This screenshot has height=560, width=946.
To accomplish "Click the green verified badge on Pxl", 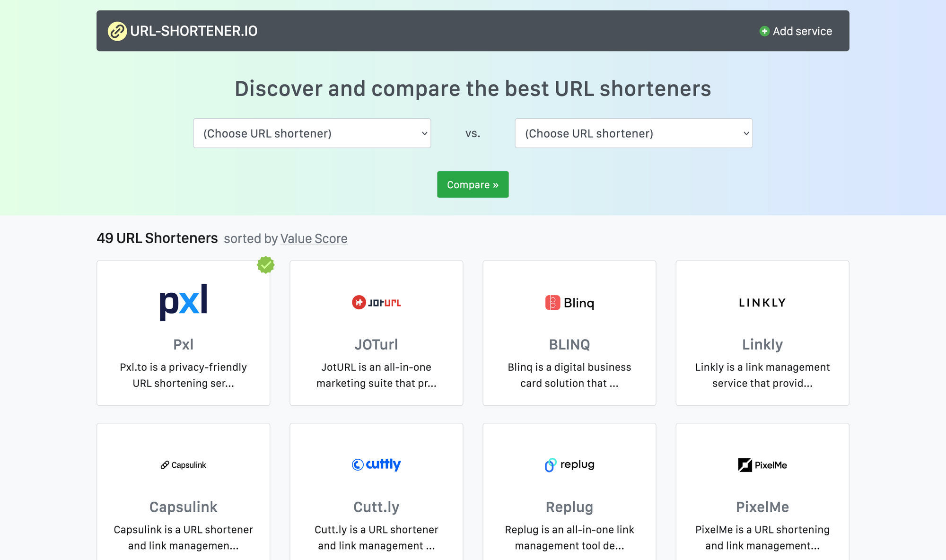I will pyautogui.click(x=266, y=265).
